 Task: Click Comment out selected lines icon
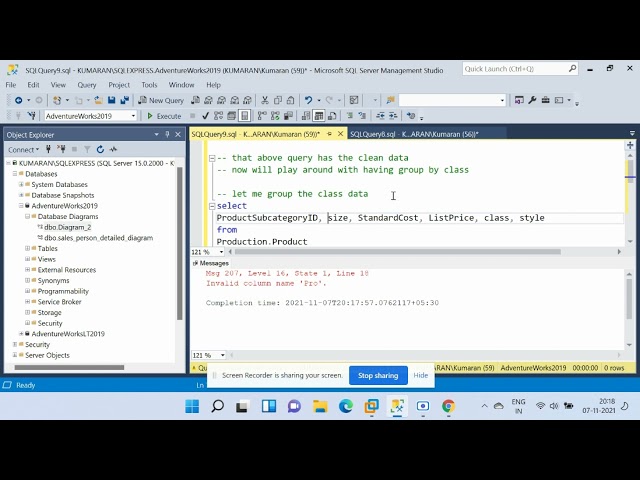coord(349,116)
